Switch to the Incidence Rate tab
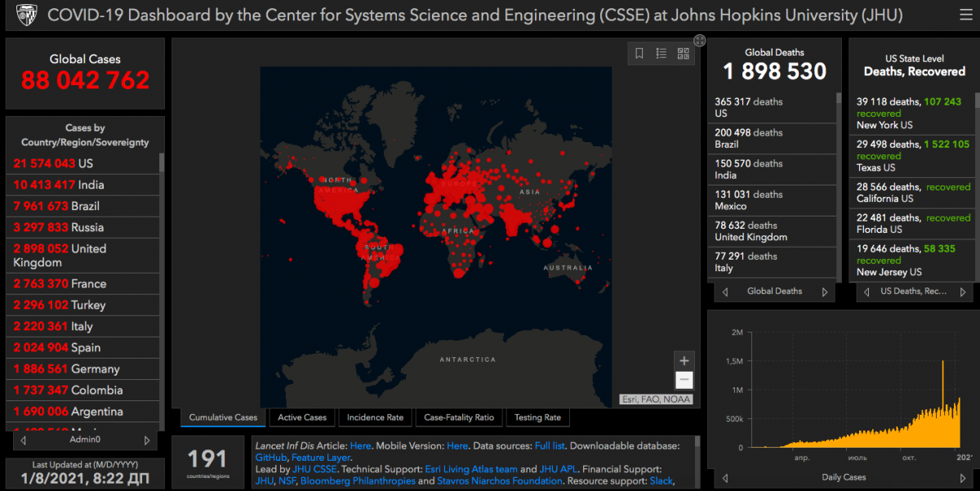 pos(375,417)
